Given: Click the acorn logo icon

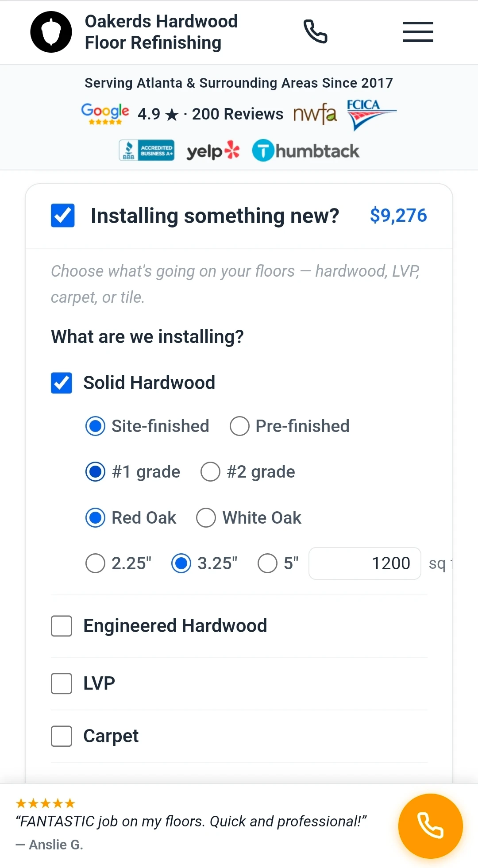Looking at the screenshot, I should pos(50,32).
